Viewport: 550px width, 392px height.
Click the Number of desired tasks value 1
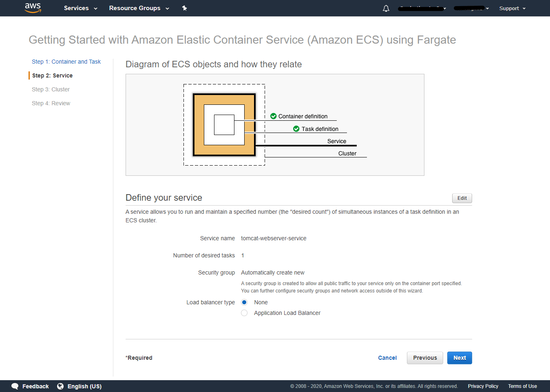(x=243, y=255)
